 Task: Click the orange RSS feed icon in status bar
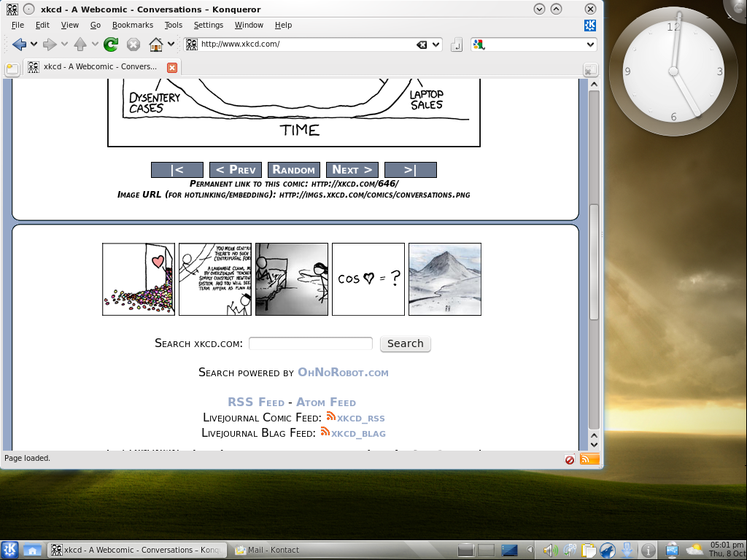pos(589,459)
